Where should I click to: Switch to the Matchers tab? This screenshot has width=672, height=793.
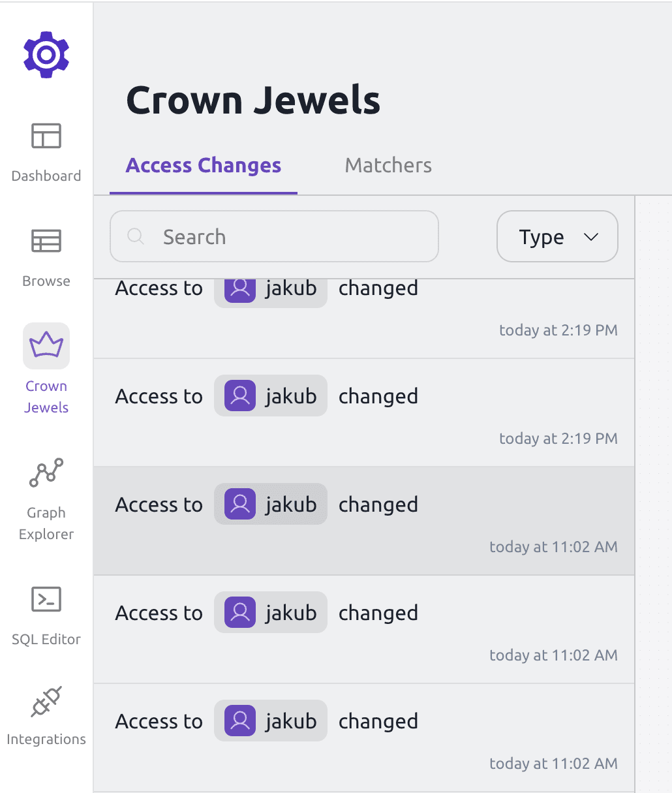coord(388,165)
